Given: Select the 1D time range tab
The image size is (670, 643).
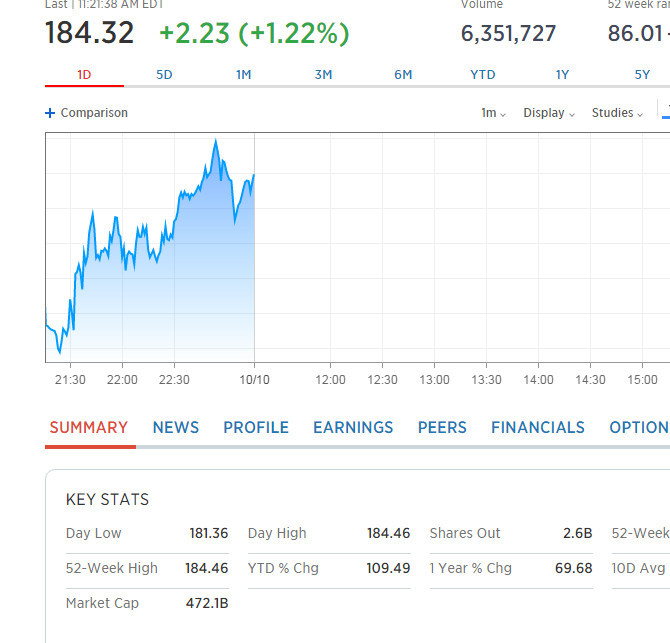Looking at the screenshot, I should 84,75.
